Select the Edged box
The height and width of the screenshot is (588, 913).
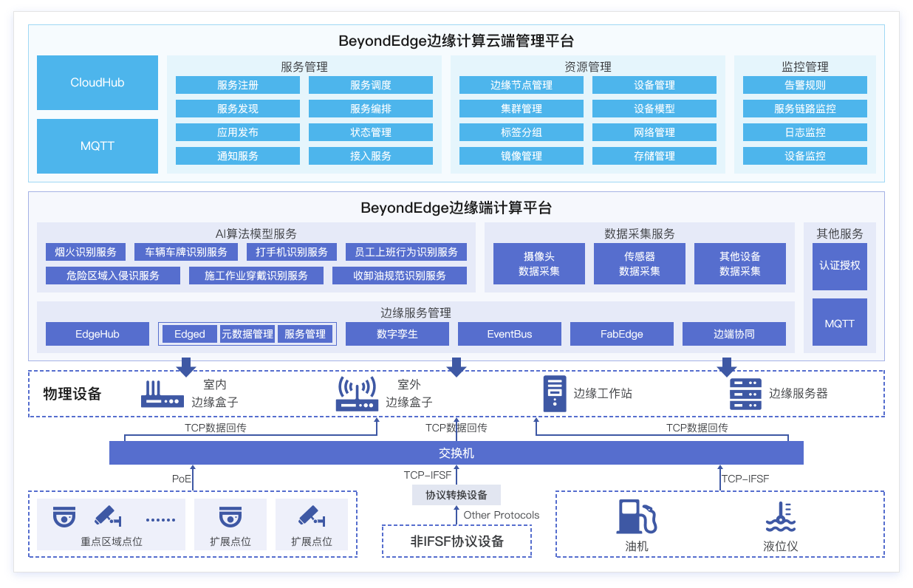click(190, 334)
